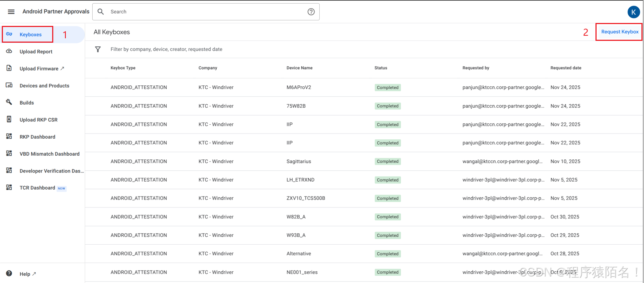Screen dimensions: 644x283
Task: Click ANDROID_ATTESTATION in W93B_A row
Action: (x=139, y=235)
